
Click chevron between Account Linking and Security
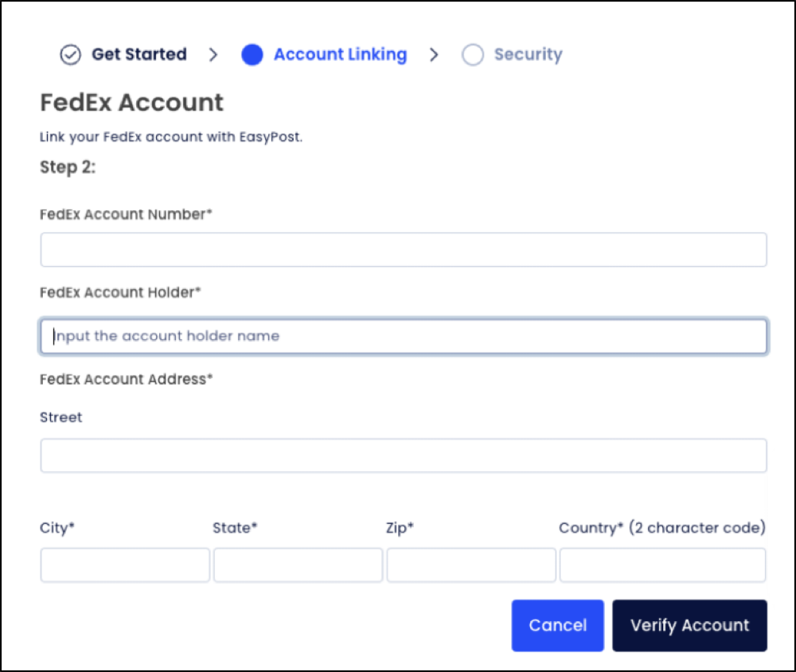coord(434,54)
